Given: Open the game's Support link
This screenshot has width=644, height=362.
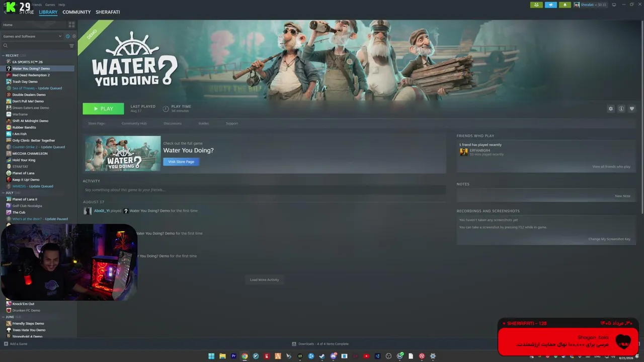Looking at the screenshot, I should pos(232,123).
